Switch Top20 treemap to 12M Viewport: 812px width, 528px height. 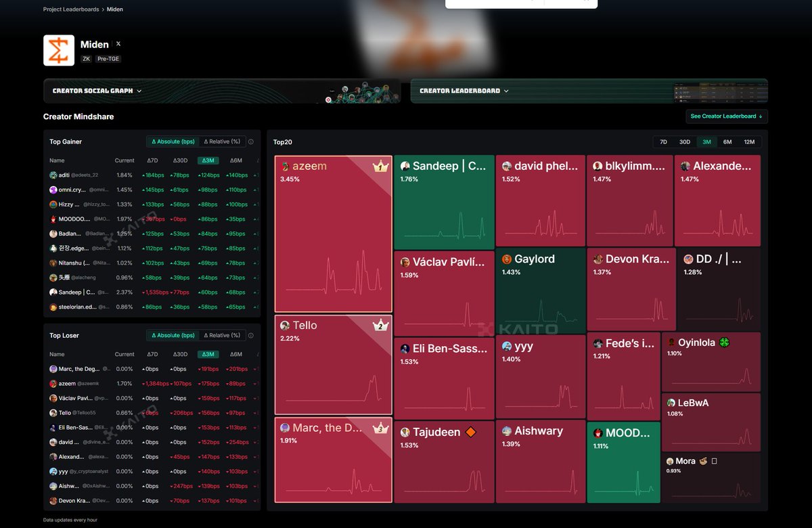[x=749, y=142]
